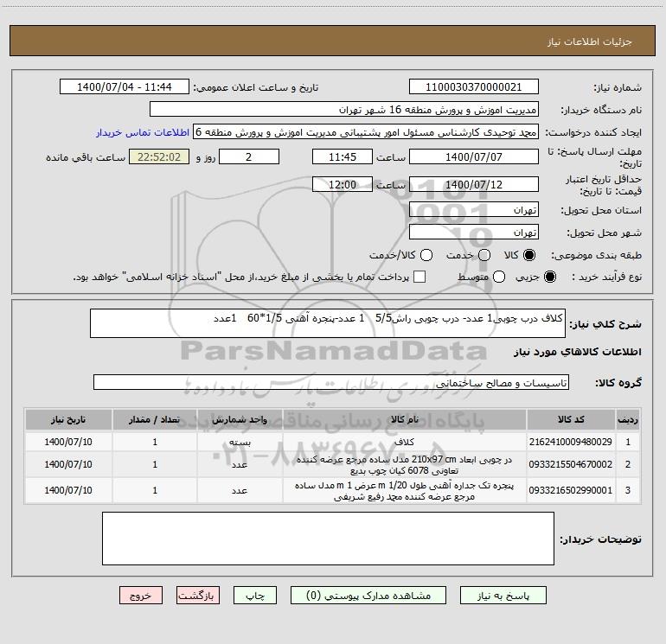Click the need date cell of row 3
This screenshot has width=666, height=644.
pos(68,490)
